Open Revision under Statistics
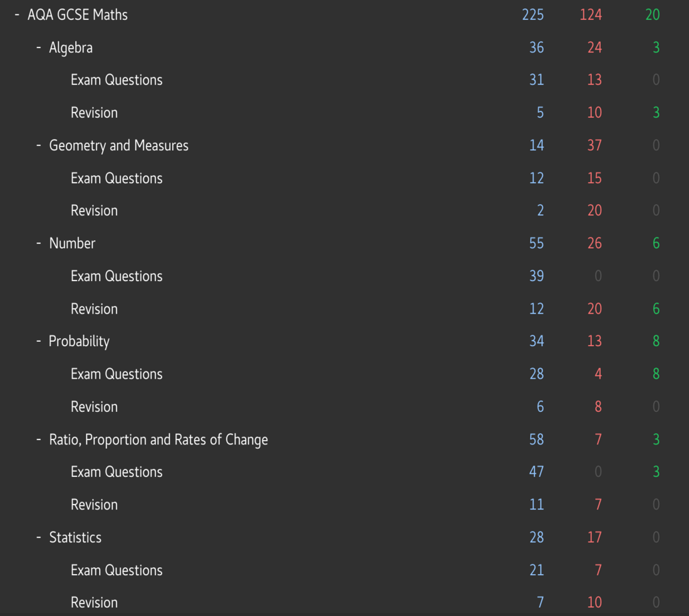This screenshot has height=616, width=689. tap(94, 602)
